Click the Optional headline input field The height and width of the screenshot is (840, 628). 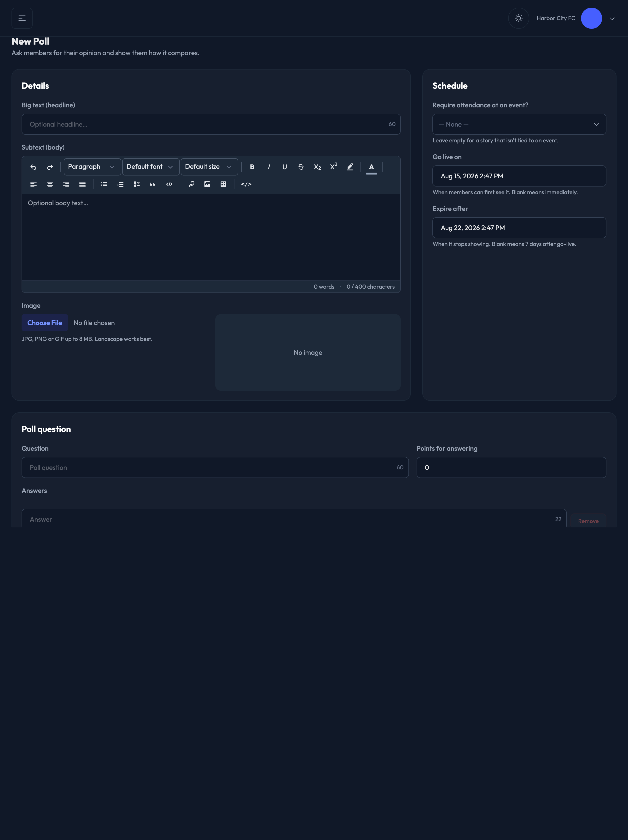pos(211,124)
